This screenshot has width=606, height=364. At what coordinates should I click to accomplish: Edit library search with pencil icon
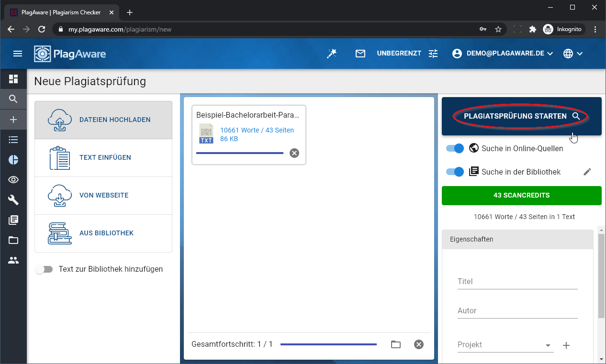point(587,172)
